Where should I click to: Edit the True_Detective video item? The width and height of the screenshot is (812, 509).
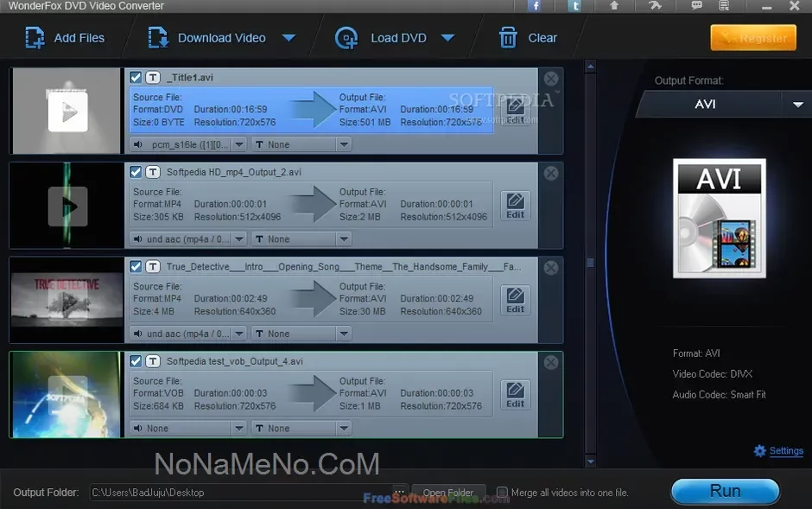516,300
